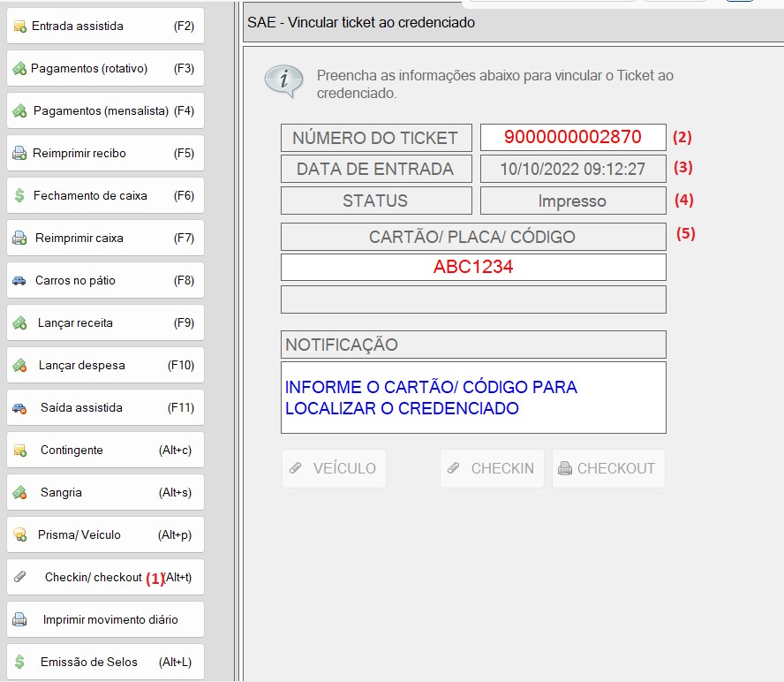This screenshot has height=682, width=784.
Task: Click the money icon beside Sangria
Action: (19, 493)
